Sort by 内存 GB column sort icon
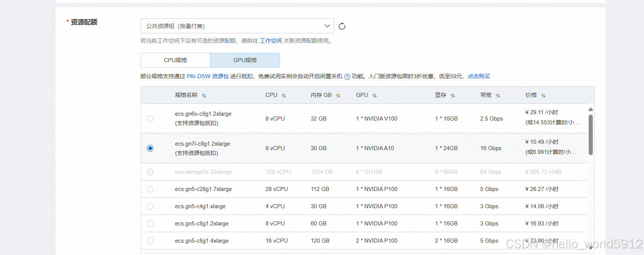644x255 pixels. click(x=338, y=95)
